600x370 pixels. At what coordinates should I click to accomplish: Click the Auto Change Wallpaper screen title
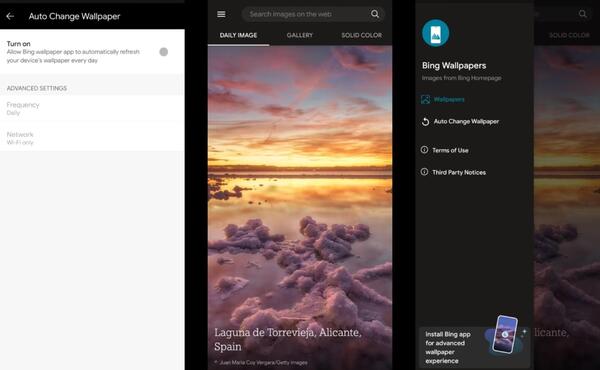tap(74, 16)
